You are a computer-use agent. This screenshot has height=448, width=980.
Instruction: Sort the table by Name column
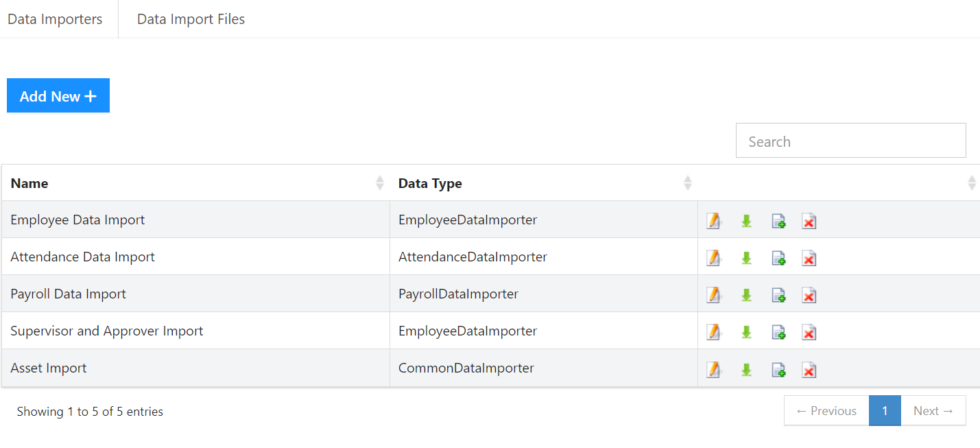[x=379, y=182]
